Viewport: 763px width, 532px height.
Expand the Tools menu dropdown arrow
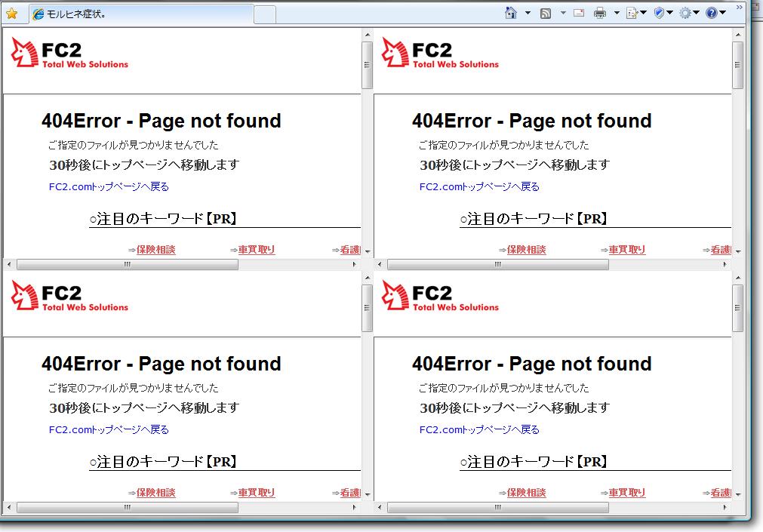click(696, 13)
